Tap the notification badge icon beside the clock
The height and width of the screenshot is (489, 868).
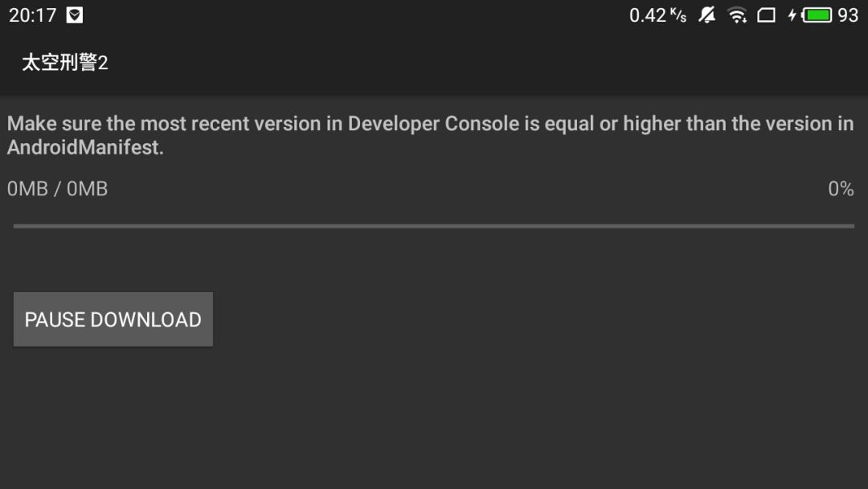pos(74,15)
